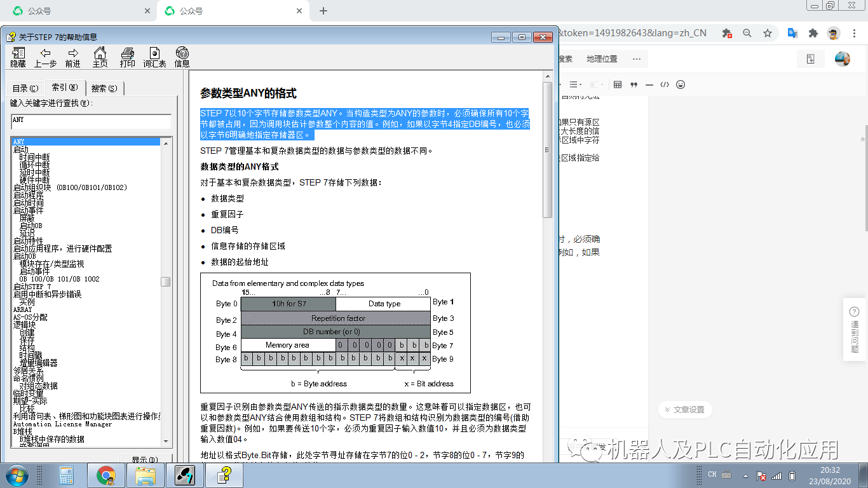Click the keyword input field containing ANY
This screenshot has width=868, height=488.
click(x=91, y=121)
